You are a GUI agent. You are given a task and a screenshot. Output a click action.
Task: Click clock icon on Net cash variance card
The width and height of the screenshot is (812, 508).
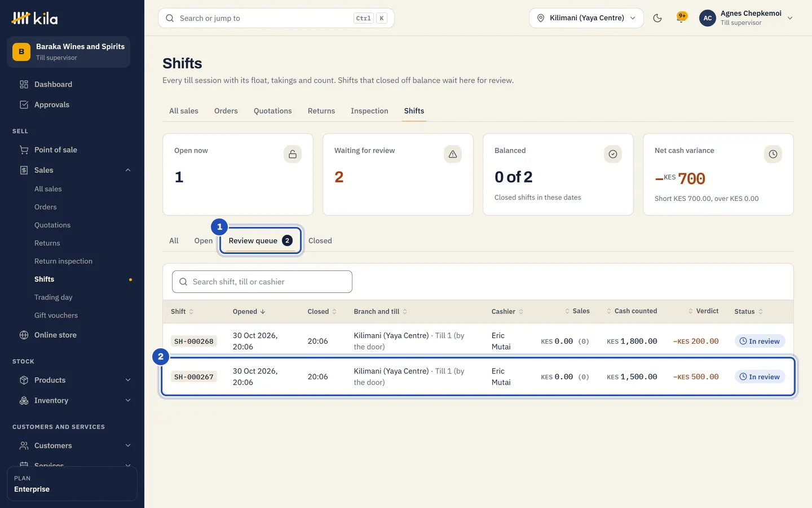point(773,154)
